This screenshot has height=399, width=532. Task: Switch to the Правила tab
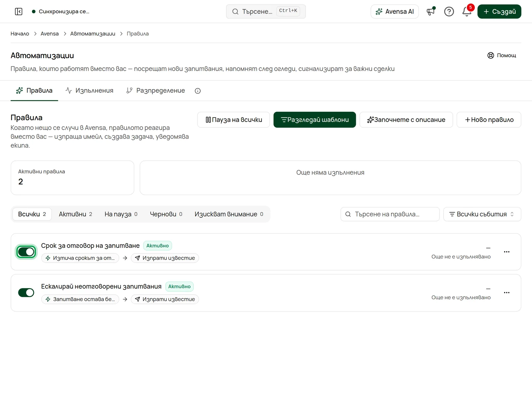34,90
